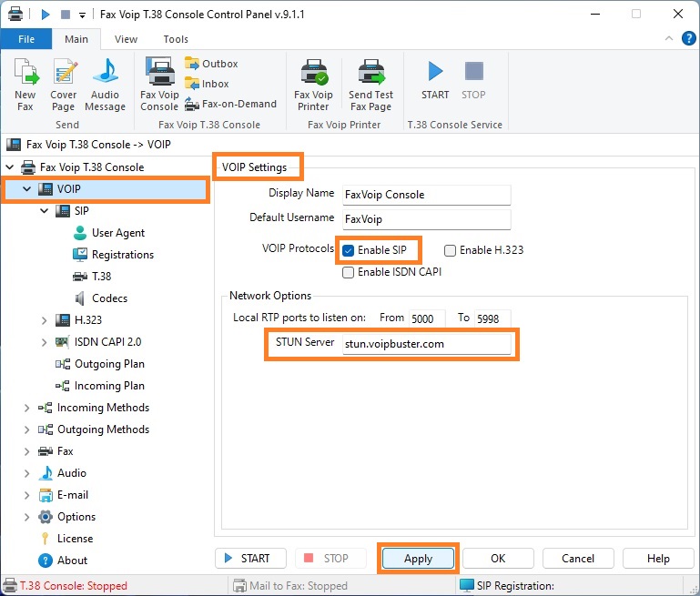The height and width of the screenshot is (596, 700).
Task: Open the quick access toolbar dropdown
Action: (x=82, y=15)
